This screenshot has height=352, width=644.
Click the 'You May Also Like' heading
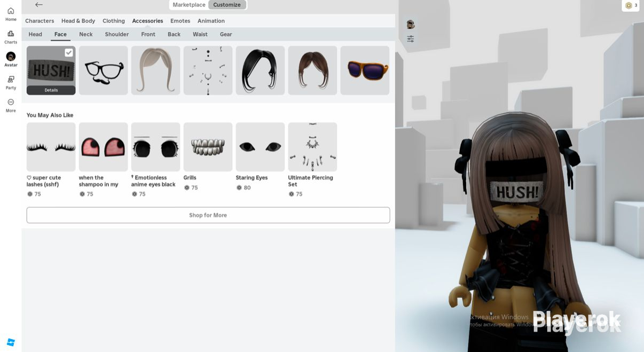click(50, 115)
